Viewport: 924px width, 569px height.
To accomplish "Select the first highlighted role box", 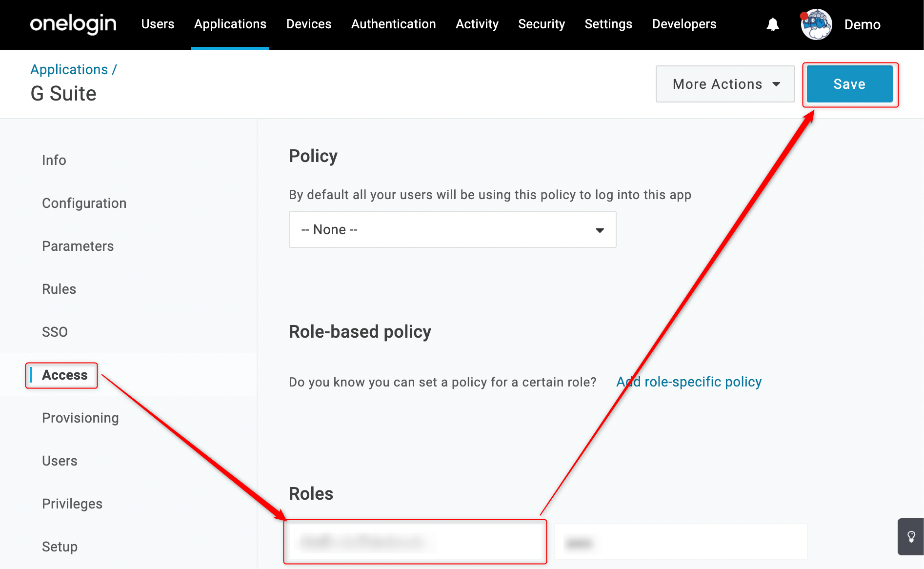I will 415,542.
